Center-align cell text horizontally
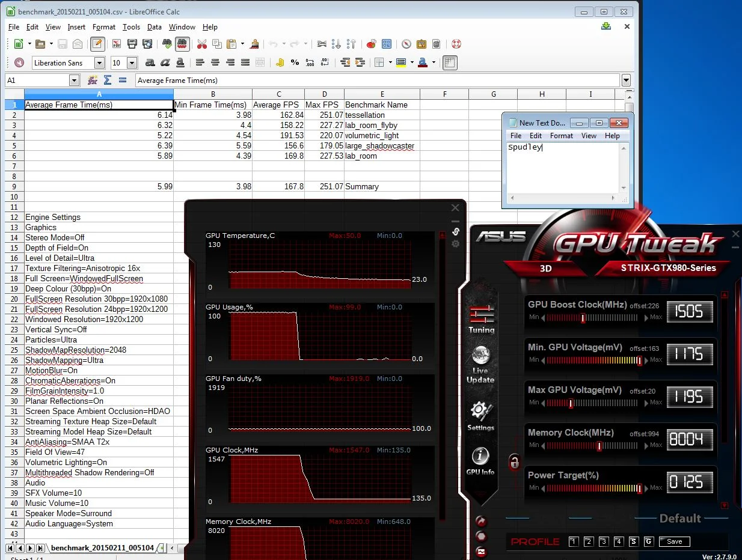The height and width of the screenshot is (560, 742). [x=215, y=62]
